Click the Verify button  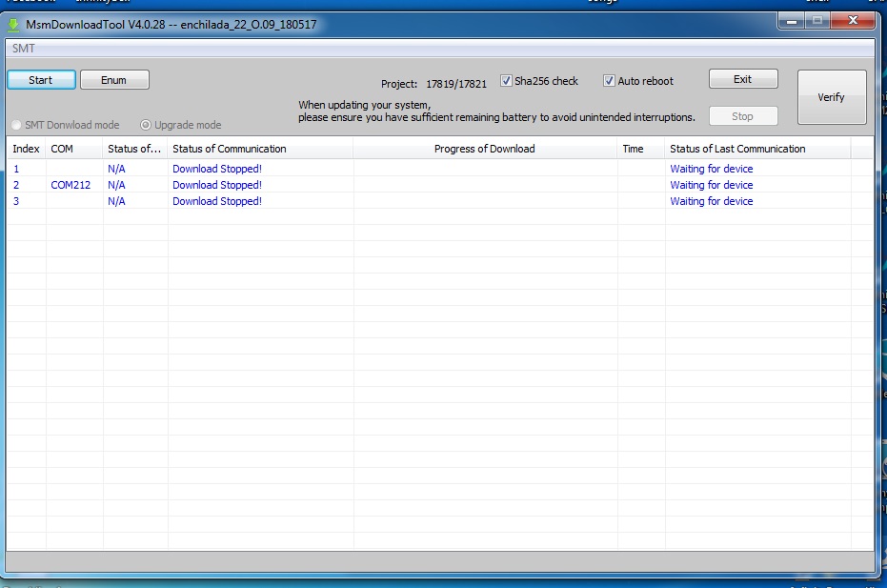(x=832, y=97)
